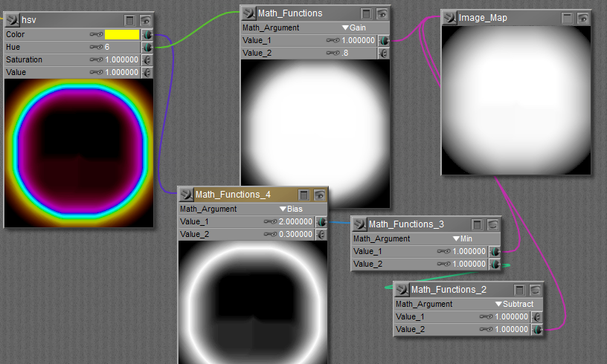Image resolution: width=607 pixels, height=364 pixels.
Task: Click Math_Functions Value_2 field .8
Action: 345,53
